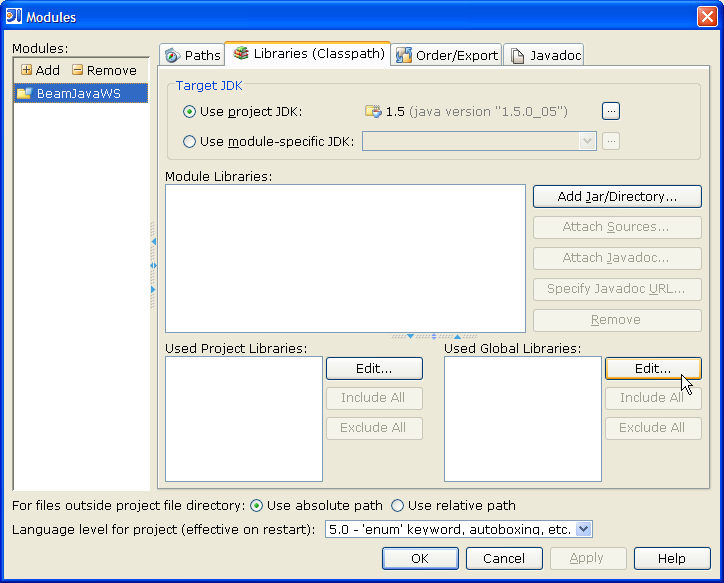724x583 pixels.
Task: Click the Remove module minus icon
Action: pyautogui.click(x=78, y=70)
